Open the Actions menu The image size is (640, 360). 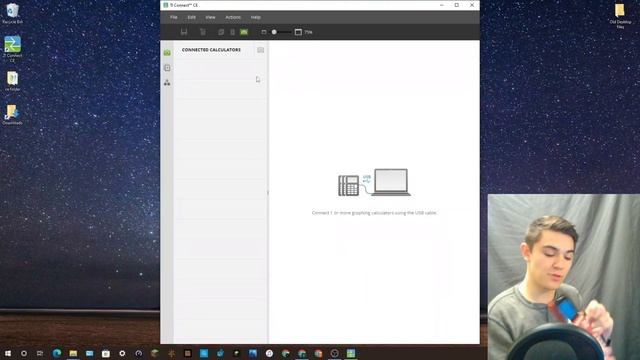(x=233, y=18)
